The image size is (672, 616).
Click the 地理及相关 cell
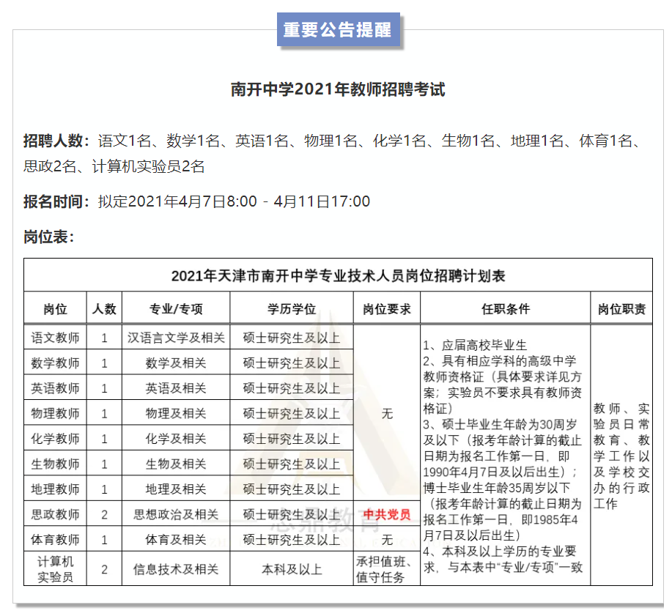(x=176, y=489)
